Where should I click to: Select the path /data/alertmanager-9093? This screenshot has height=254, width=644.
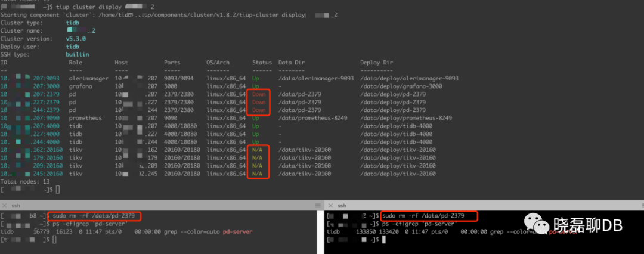(x=316, y=78)
